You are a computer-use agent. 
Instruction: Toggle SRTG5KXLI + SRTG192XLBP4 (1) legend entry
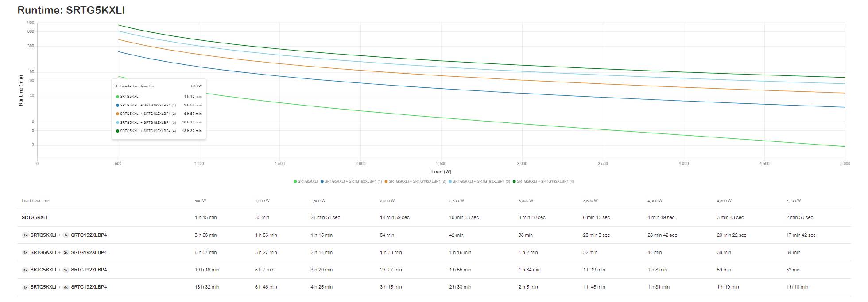(x=352, y=181)
